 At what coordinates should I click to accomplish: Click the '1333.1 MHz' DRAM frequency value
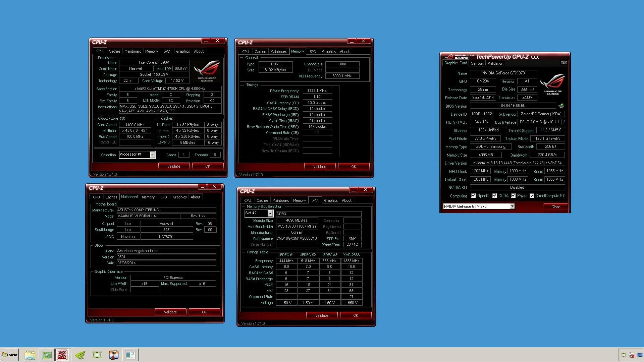click(x=317, y=90)
